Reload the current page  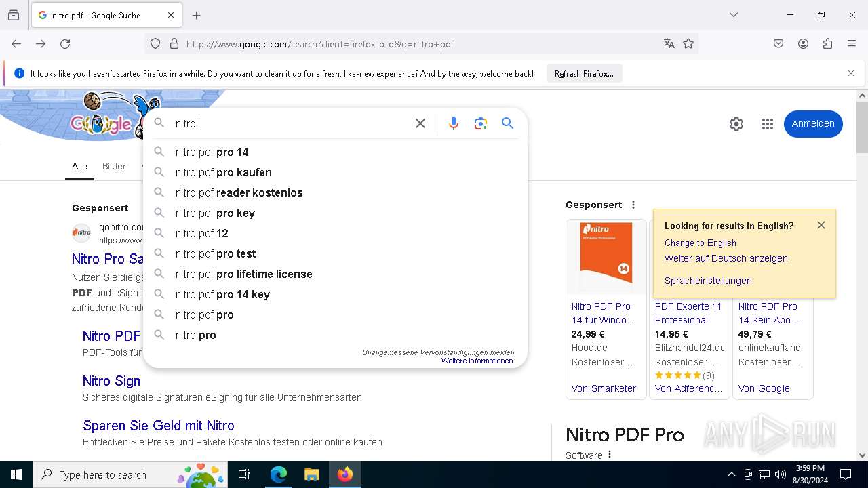(x=65, y=44)
